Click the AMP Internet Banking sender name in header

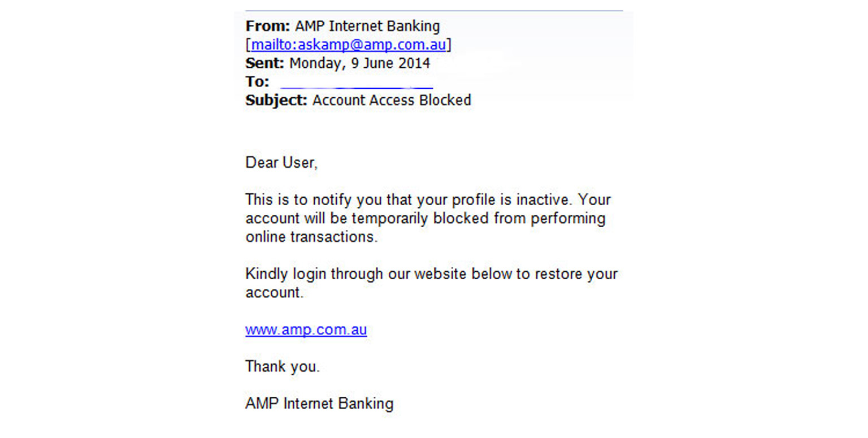pyautogui.click(x=367, y=26)
